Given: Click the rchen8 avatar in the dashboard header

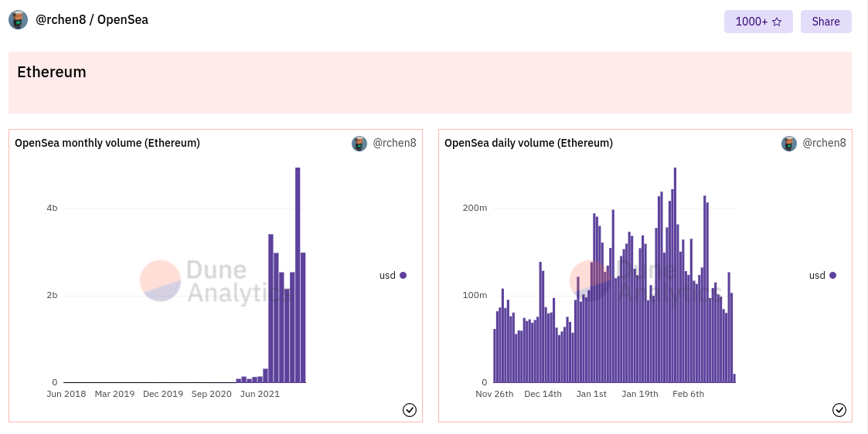Looking at the screenshot, I should point(19,20).
